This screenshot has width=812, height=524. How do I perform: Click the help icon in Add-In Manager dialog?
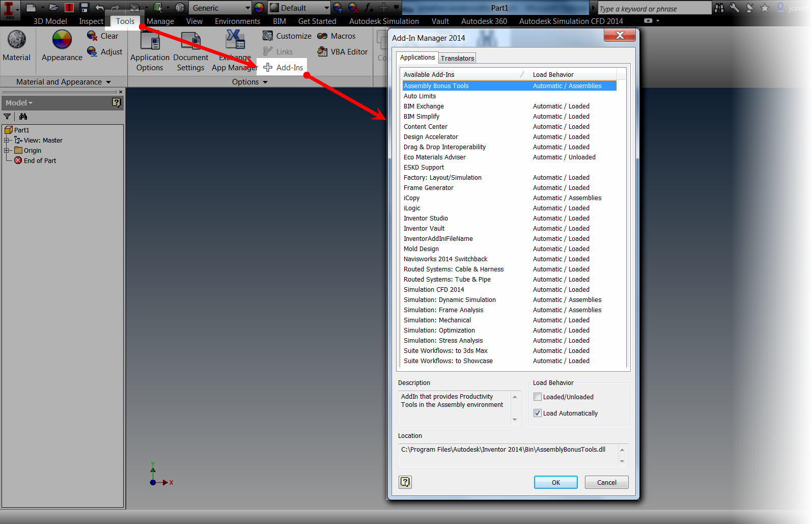click(405, 482)
